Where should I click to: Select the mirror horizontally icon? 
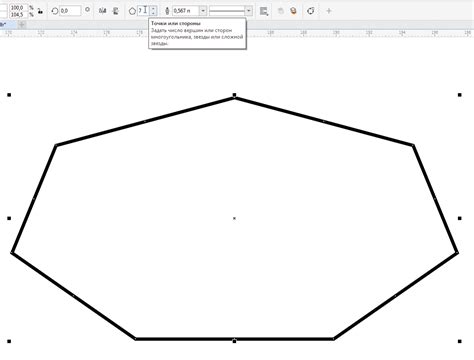tap(102, 11)
